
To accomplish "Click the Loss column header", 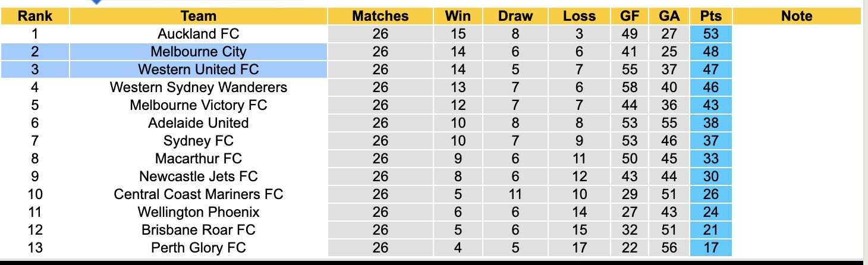I will (579, 16).
